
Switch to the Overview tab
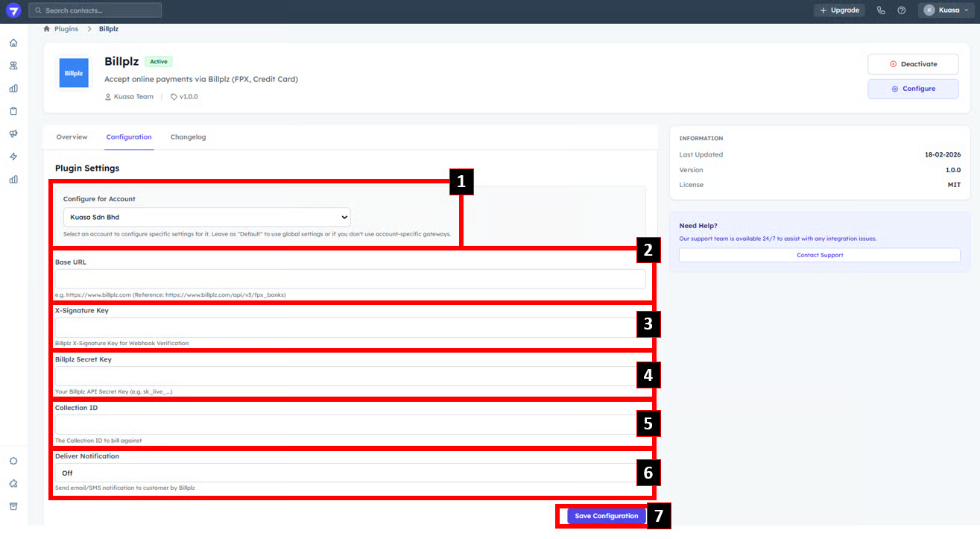tap(72, 137)
